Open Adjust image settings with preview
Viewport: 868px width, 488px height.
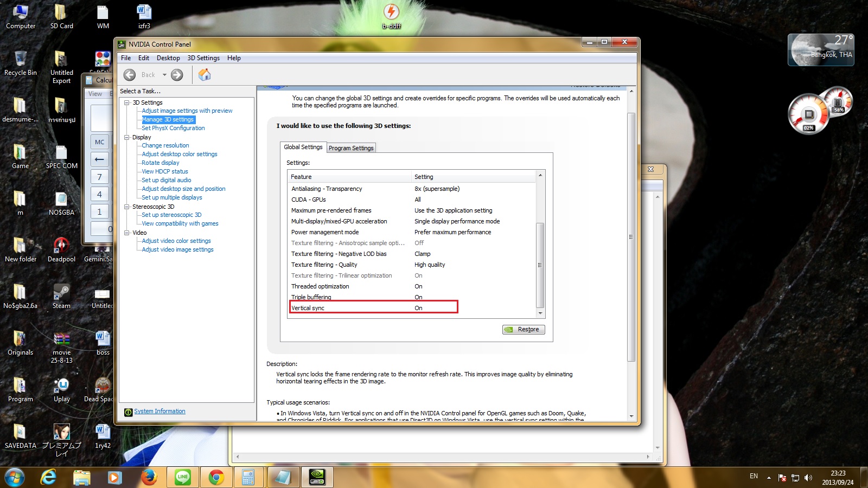(x=187, y=111)
